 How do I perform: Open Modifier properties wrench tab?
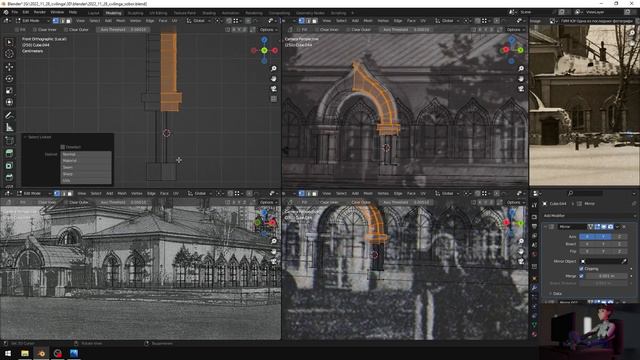534,288
